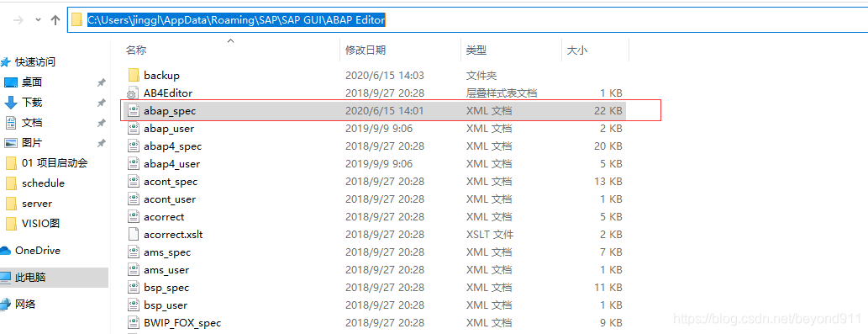Select 快速访问 star icon

(5, 62)
